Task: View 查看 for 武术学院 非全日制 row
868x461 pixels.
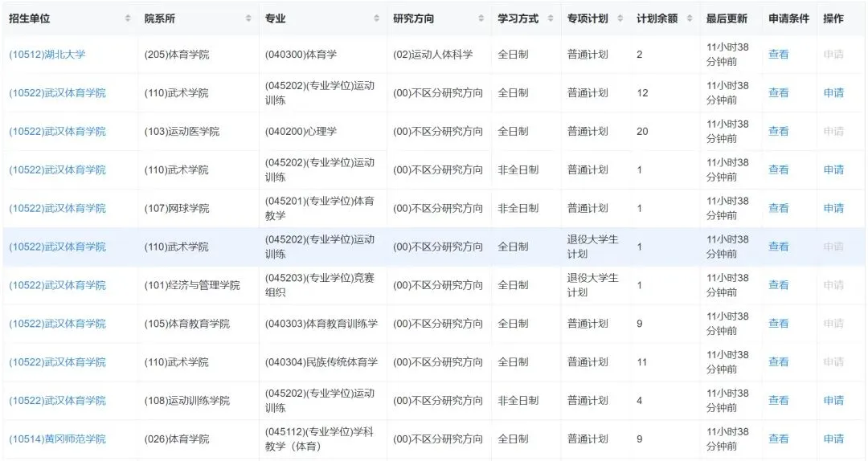Action: 778,170
